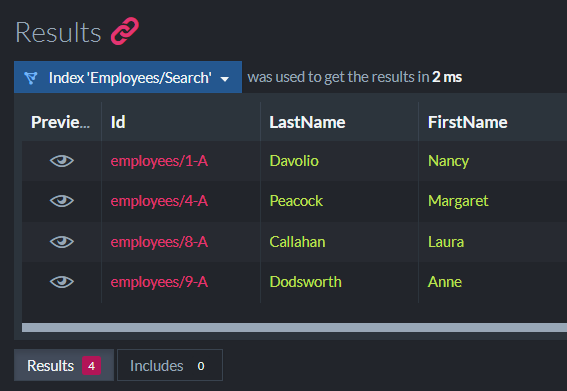Preview the employees/9-A document via eye icon

pyautogui.click(x=62, y=282)
